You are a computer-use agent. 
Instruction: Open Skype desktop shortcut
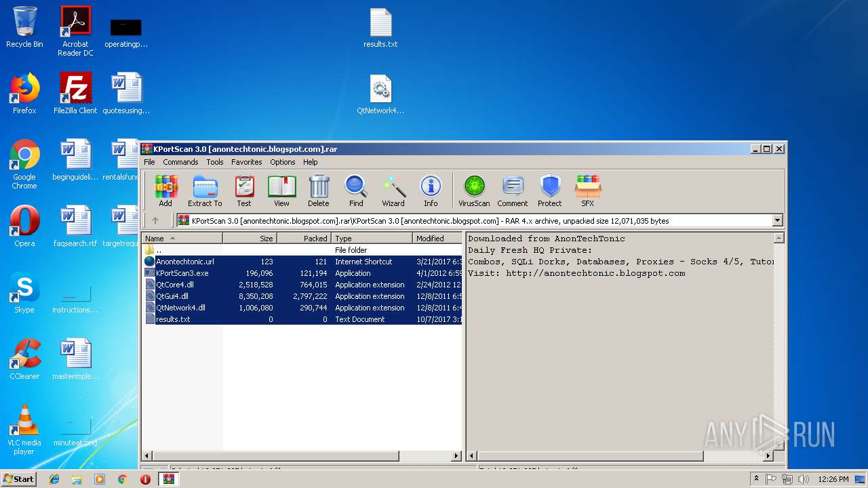[x=24, y=292]
